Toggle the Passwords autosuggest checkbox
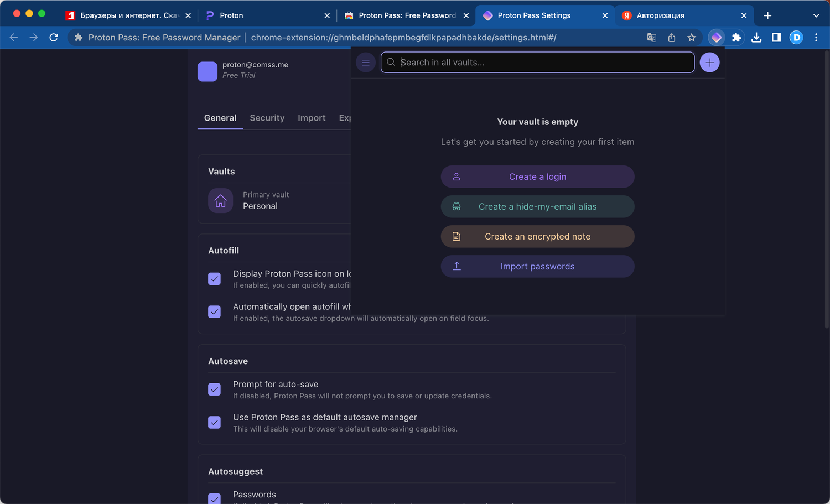Screen dimensions: 830x504 point(215,498)
